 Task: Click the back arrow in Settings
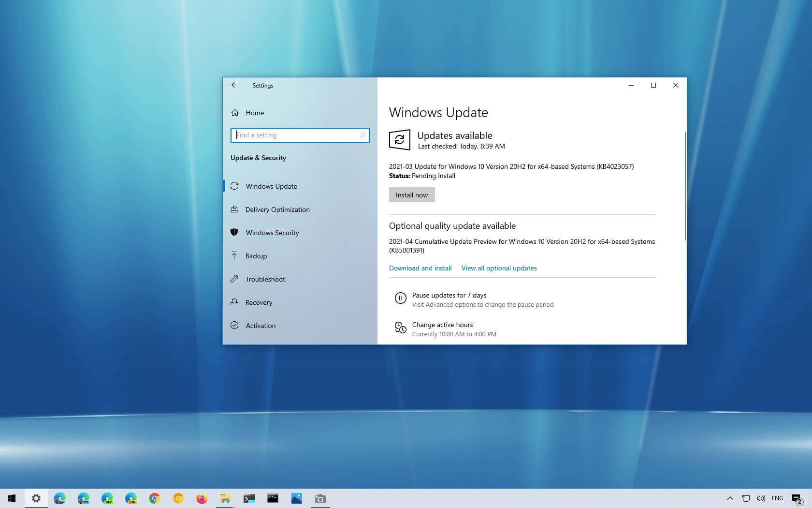tap(234, 85)
